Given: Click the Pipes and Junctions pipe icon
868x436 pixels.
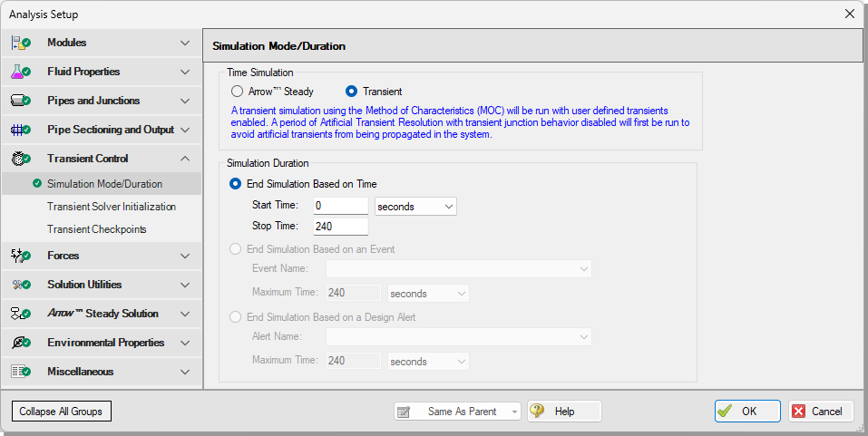Looking at the screenshot, I should coord(21,101).
